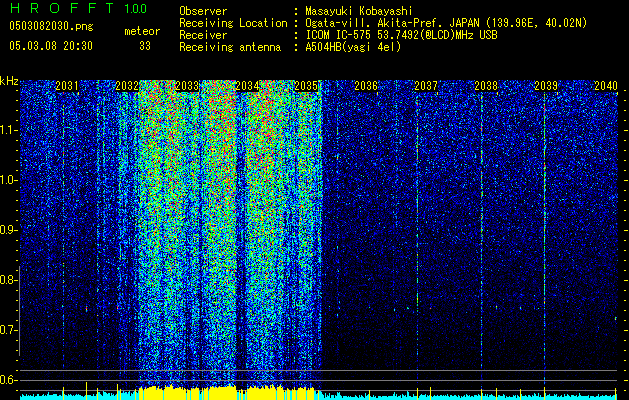Click the Receiving Location label
The height and width of the screenshot is (400, 629).
pyautogui.click(x=233, y=23)
